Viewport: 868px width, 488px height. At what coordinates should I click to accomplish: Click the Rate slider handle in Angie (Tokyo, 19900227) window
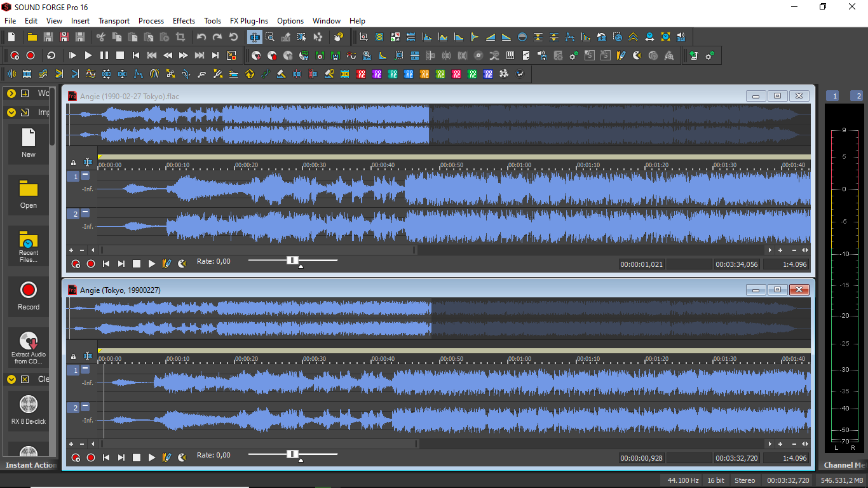click(x=292, y=454)
